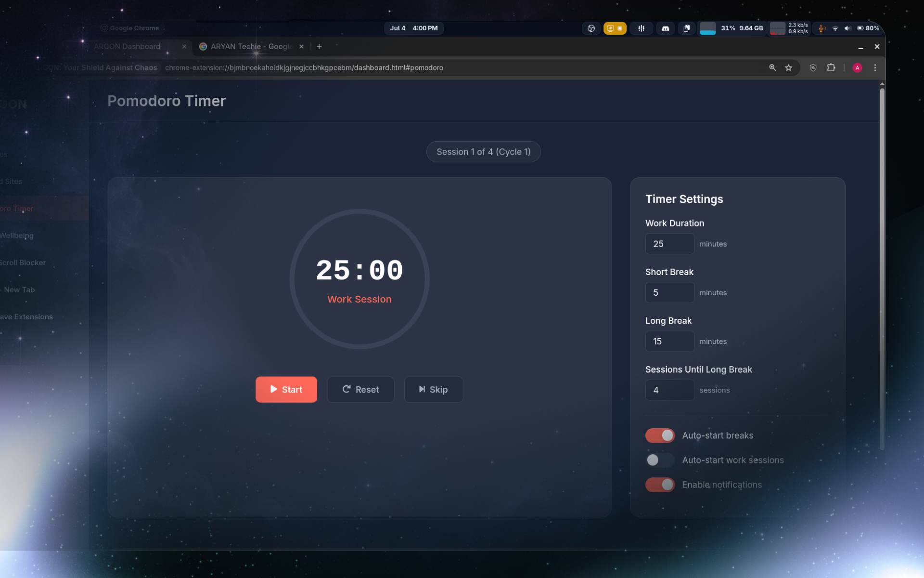Open the Wi-Fi tray icon
This screenshot has height=578, width=924.
[x=835, y=28]
